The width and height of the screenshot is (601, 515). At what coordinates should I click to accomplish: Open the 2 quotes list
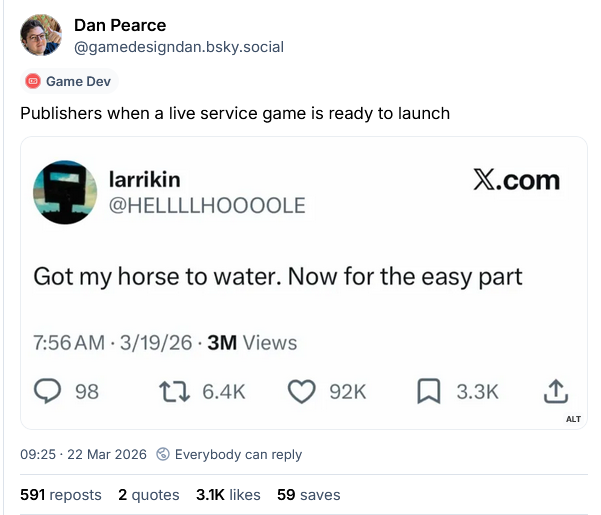coord(148,494)
